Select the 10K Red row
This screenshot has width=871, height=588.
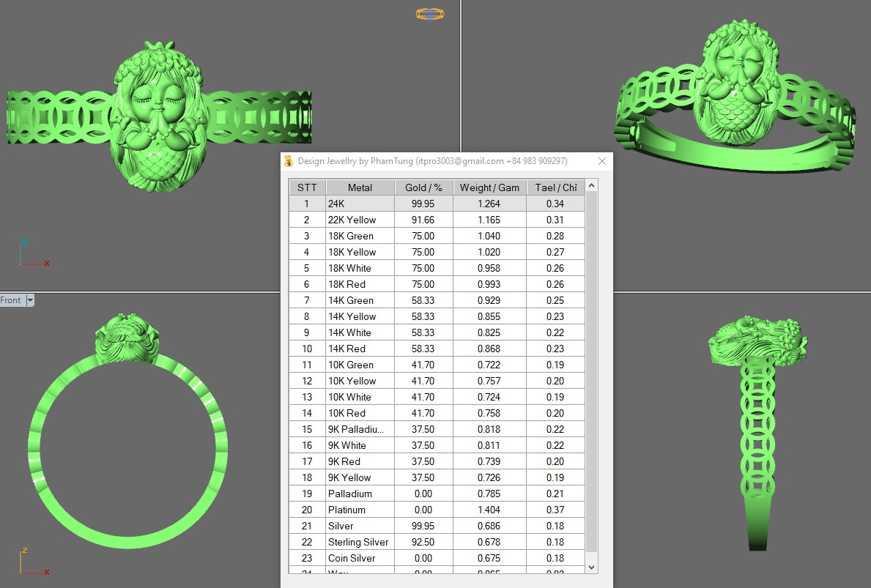(437, 413)
